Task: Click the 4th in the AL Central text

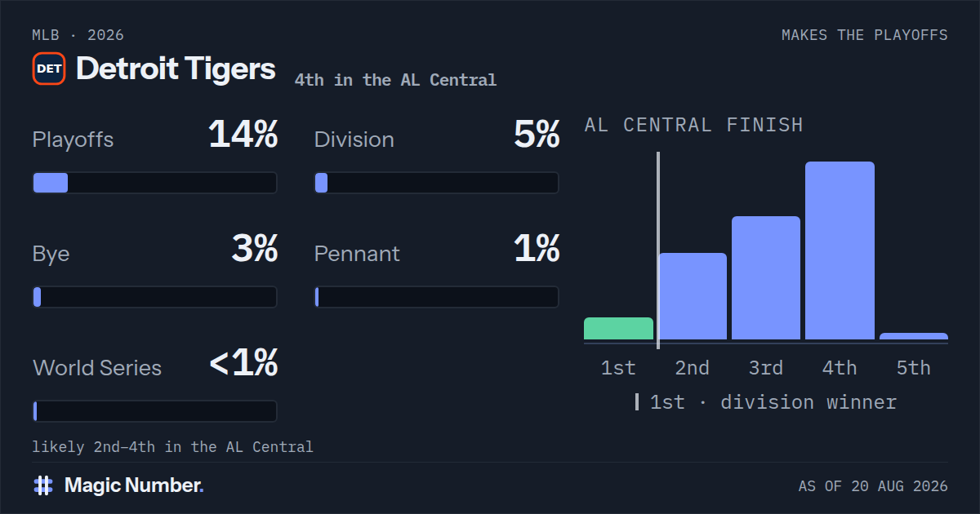Action: [395, 80]
